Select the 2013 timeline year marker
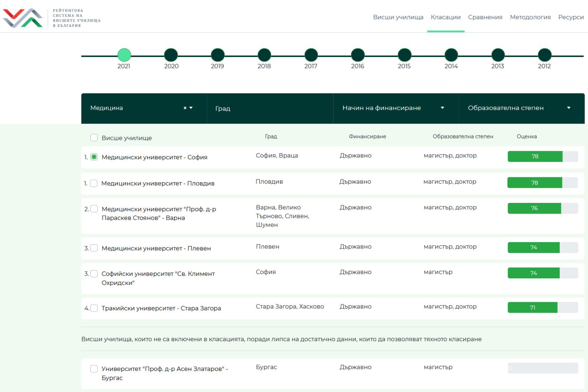This screenshot has width=588, height=392. point(498,55)
